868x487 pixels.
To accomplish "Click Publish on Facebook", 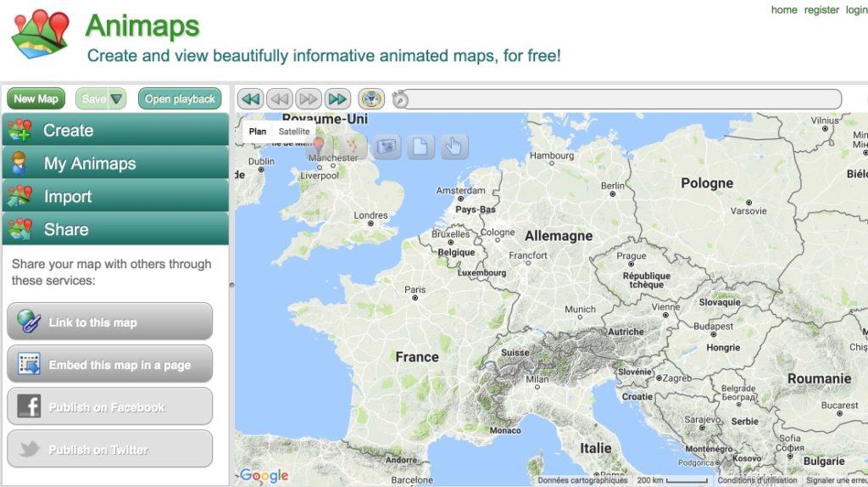I will pos(109,406).
